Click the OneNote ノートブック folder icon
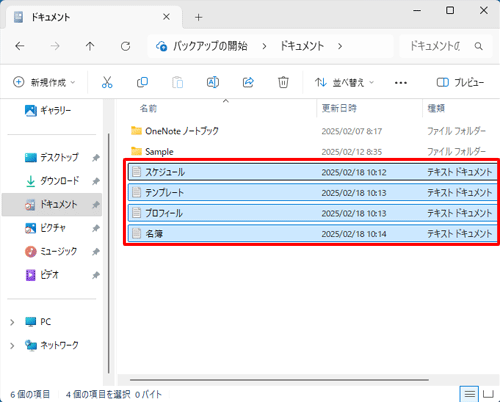 pyautogui.click(x=136, y=131)
